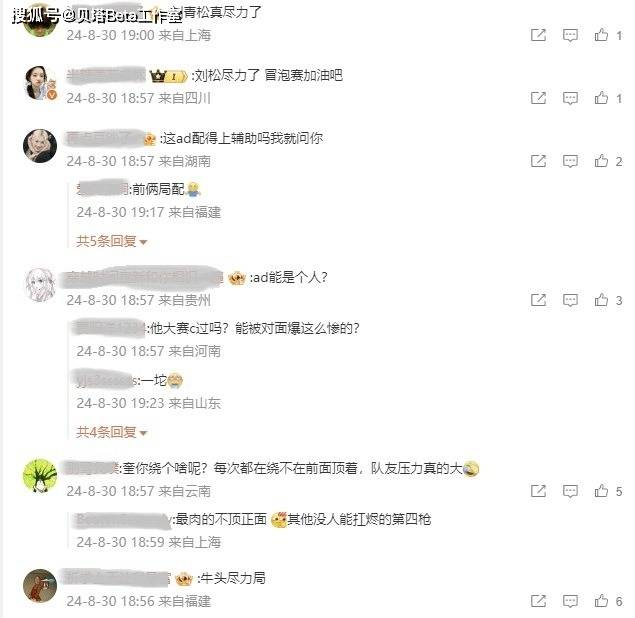Share the comment from 四川 at 18:57
The width and height of the screenshot is (635, 618).
click(538, 98)
